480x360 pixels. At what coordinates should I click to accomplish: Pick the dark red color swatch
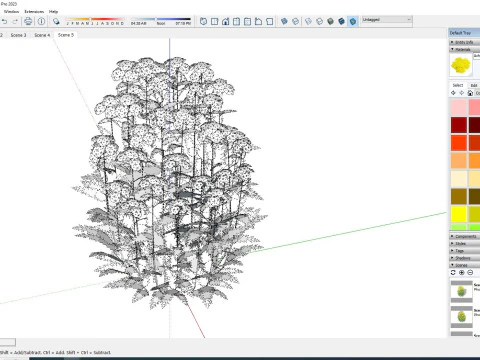(459, 125)
